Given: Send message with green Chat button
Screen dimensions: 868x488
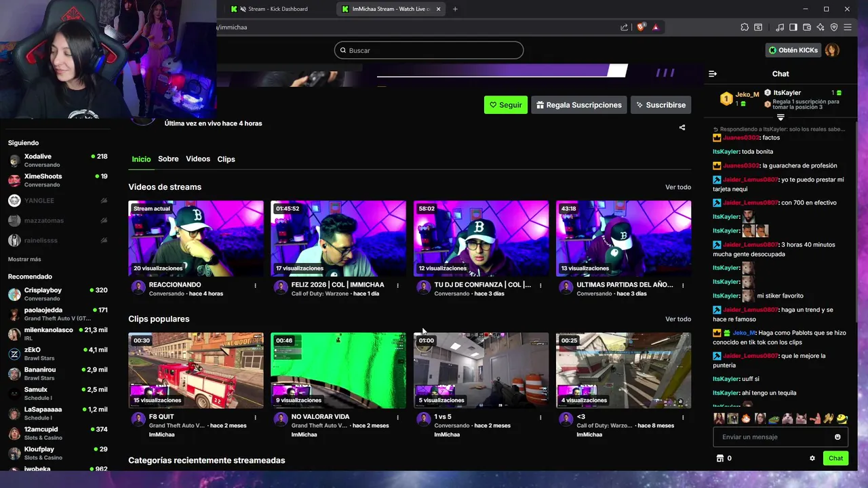Looking at the screenshot, I should click(835, 458).
